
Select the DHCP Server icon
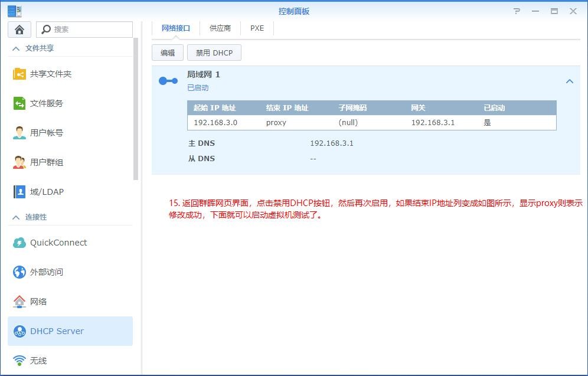click(19, 331)
